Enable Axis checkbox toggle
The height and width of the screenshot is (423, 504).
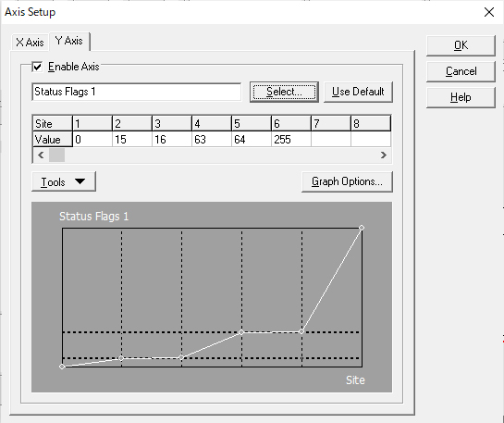[37, 67]
